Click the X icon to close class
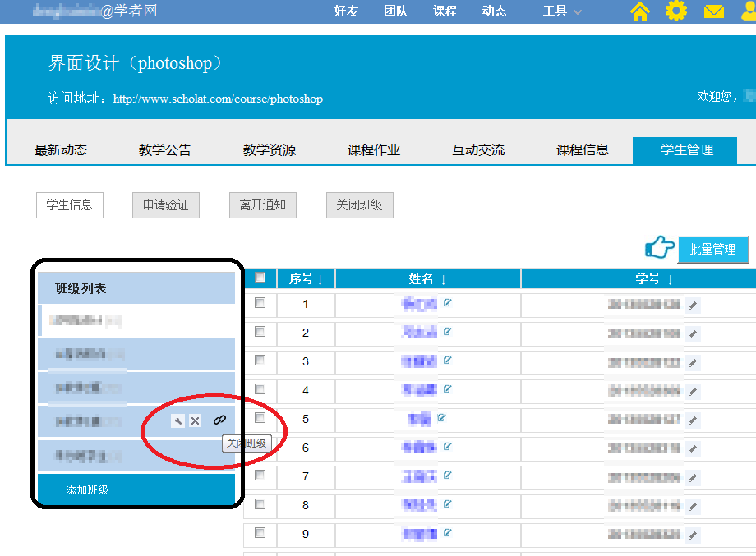 click(x=195, y=420)
